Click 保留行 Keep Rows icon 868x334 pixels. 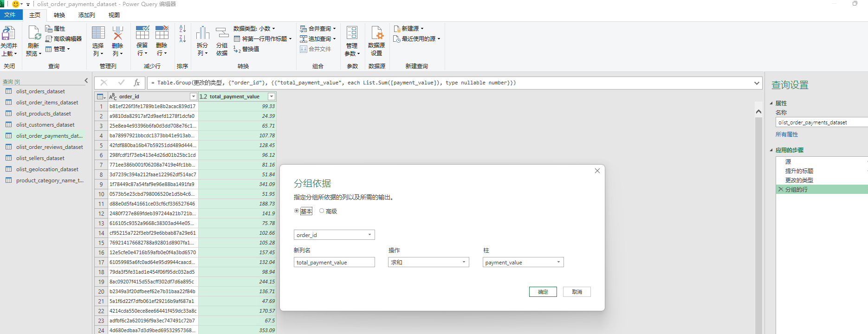[x=142, y=33]
